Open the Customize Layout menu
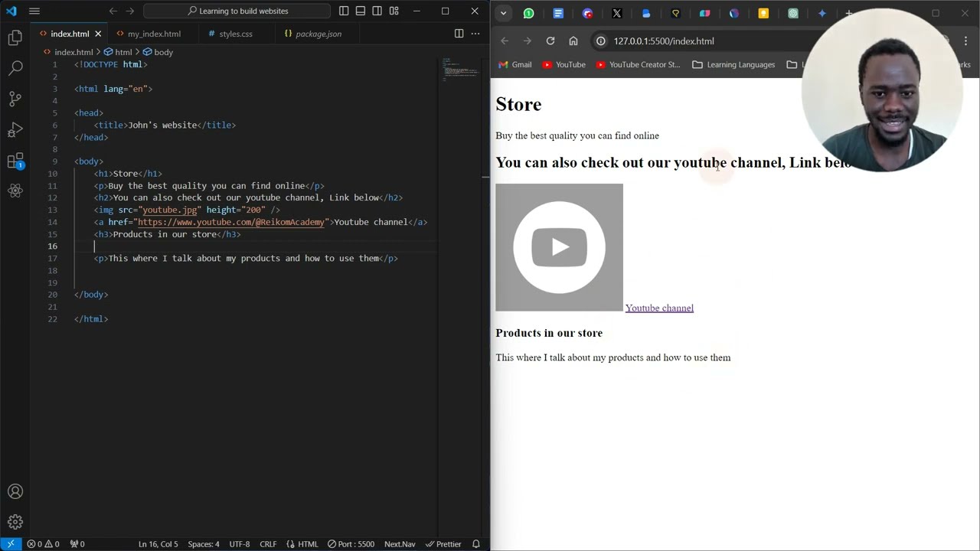The height and width of the screenshot is (551, 980). coord(394,11)
